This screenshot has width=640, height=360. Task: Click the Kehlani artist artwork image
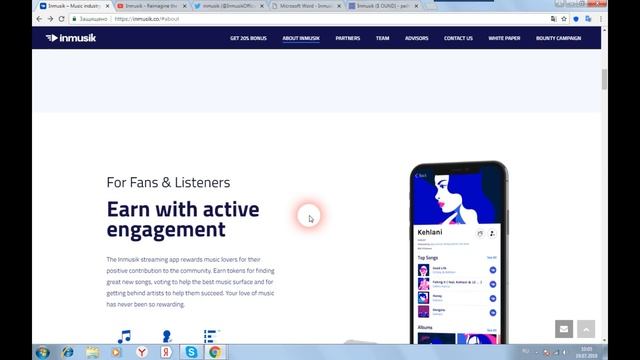457,198
